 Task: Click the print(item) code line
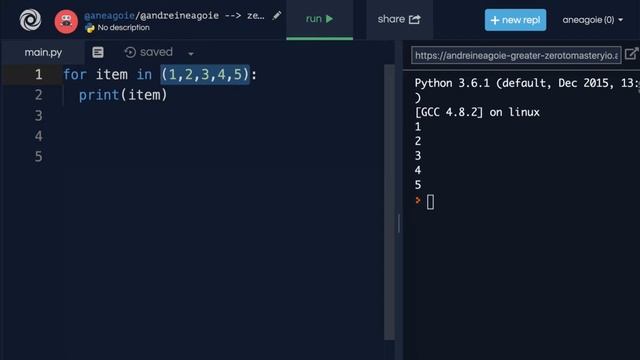point(123,95)
